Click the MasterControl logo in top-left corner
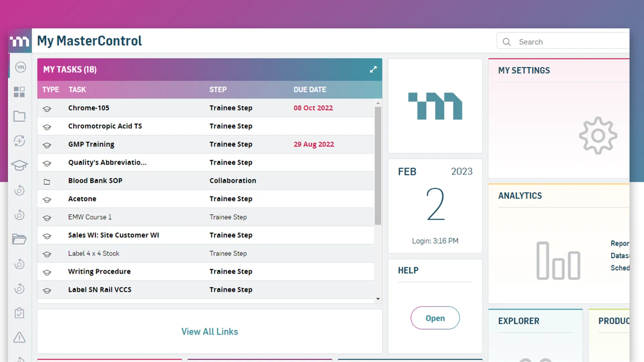Screen dimensions: 644x362 [x=20, y=41]
